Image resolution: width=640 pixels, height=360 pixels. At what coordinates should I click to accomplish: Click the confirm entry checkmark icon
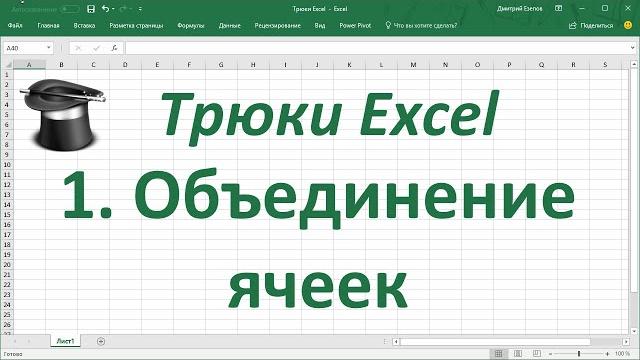coord(96,48)
